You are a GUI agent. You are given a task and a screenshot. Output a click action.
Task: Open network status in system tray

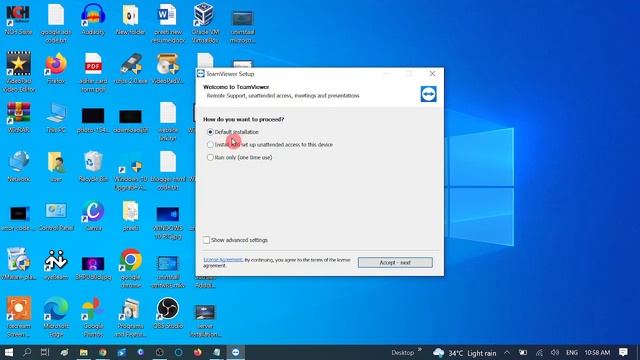coord(539,353)
